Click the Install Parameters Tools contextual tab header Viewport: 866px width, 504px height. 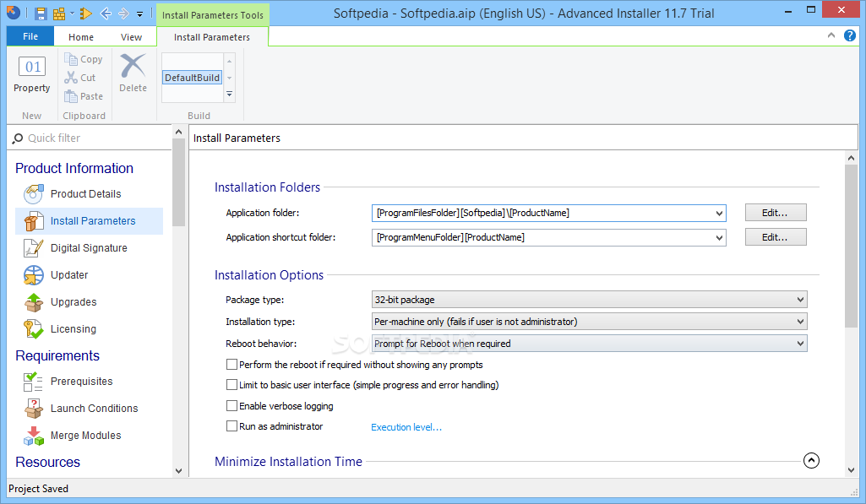click(213, 15)
